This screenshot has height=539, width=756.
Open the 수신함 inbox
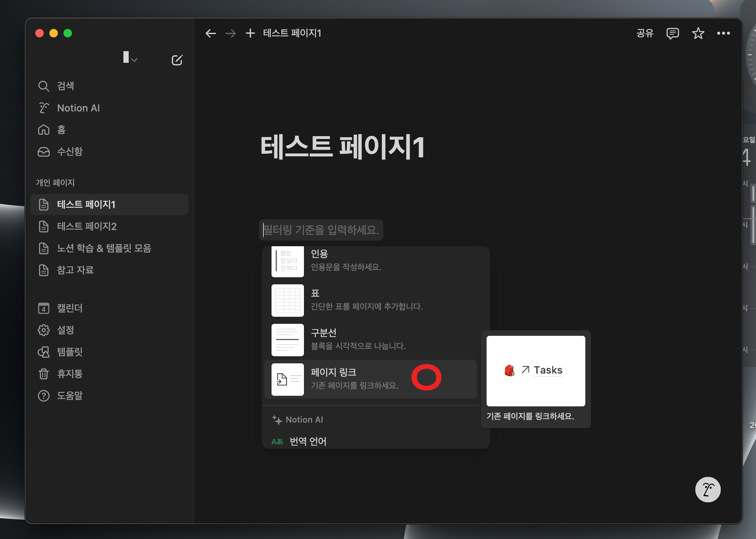(69, 152)
